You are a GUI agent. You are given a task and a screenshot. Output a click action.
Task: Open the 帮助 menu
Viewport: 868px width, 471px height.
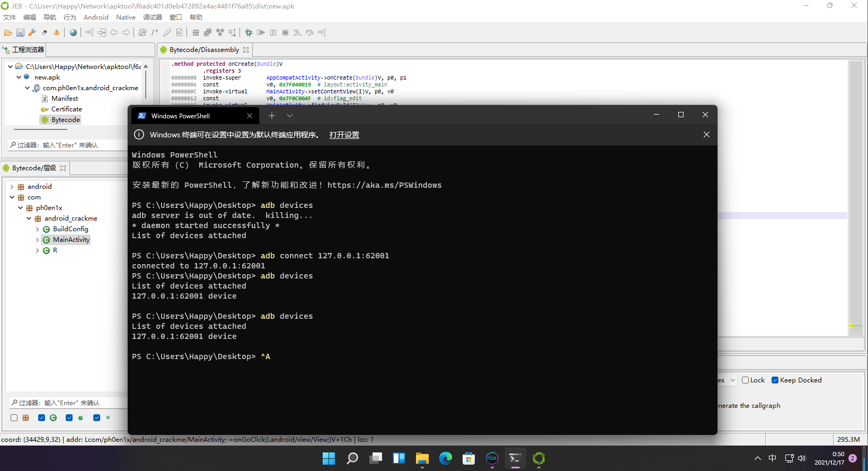(196, 18)
